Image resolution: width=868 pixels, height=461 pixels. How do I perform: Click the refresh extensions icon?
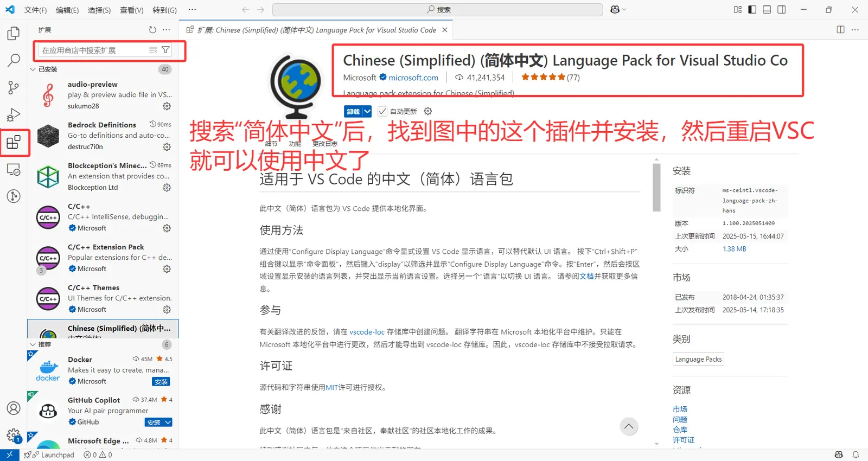click(152, 30)
